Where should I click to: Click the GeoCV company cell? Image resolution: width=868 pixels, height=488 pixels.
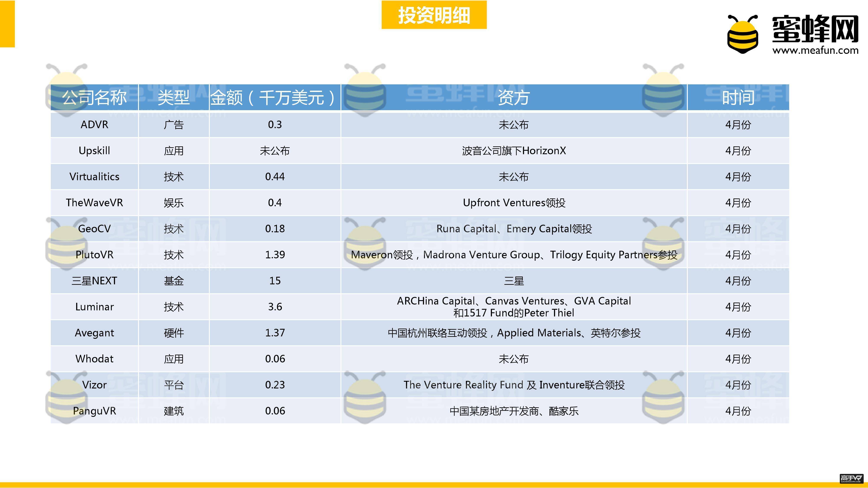click(94, 229)
